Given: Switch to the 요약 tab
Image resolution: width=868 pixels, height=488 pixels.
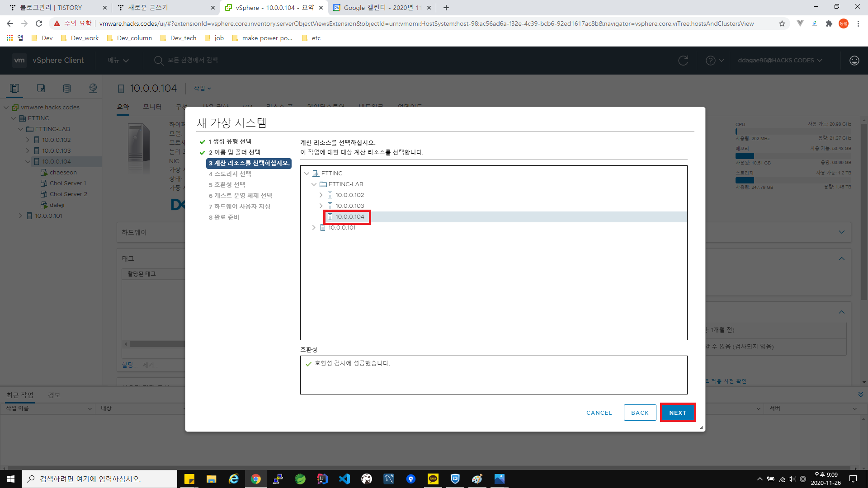Looking at the screenshot, I should [123, 107].
